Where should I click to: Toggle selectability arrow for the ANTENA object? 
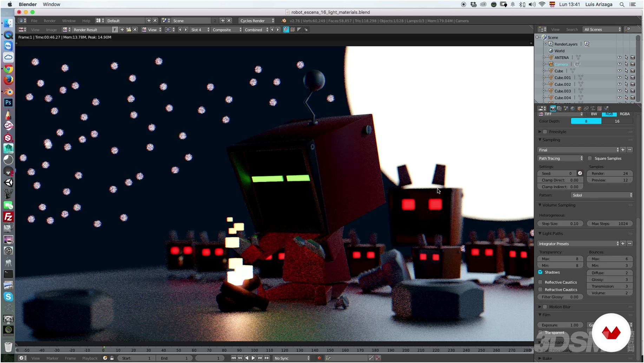tap(626, 58)
